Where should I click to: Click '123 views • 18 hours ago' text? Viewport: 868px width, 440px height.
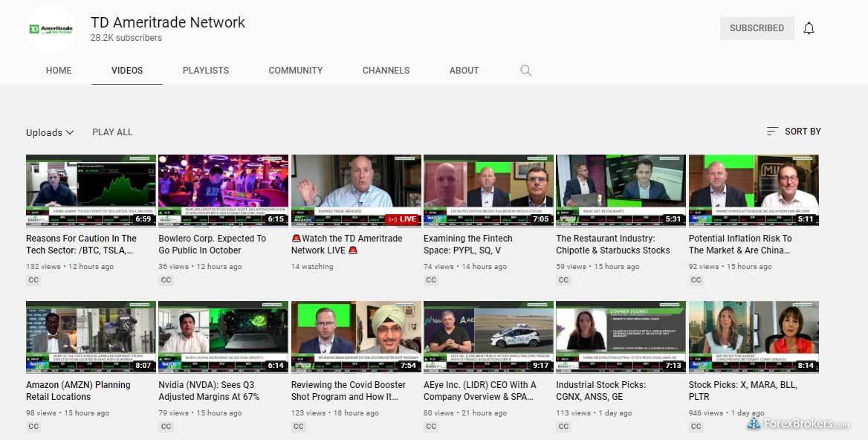point(335,413)
